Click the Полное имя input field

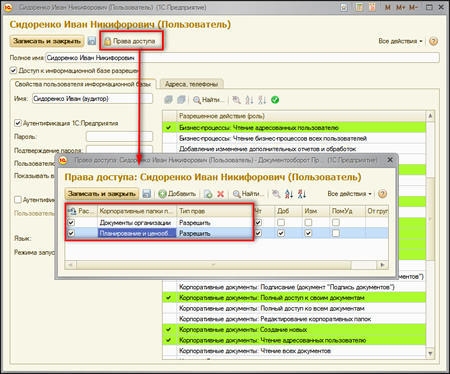[x=242, y=58]
